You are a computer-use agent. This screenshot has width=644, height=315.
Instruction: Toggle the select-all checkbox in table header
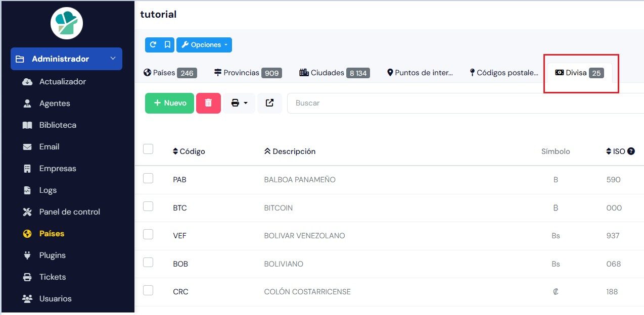(x=148, y=149)
